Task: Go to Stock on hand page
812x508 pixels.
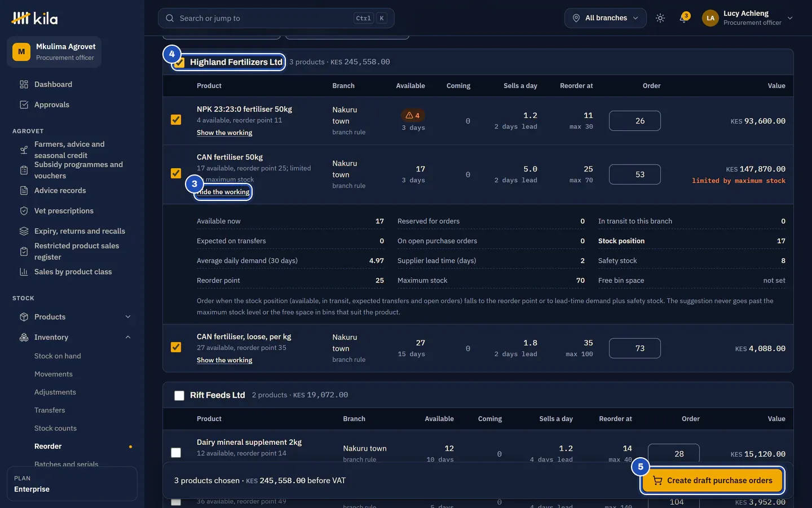Action: [58, 356]
